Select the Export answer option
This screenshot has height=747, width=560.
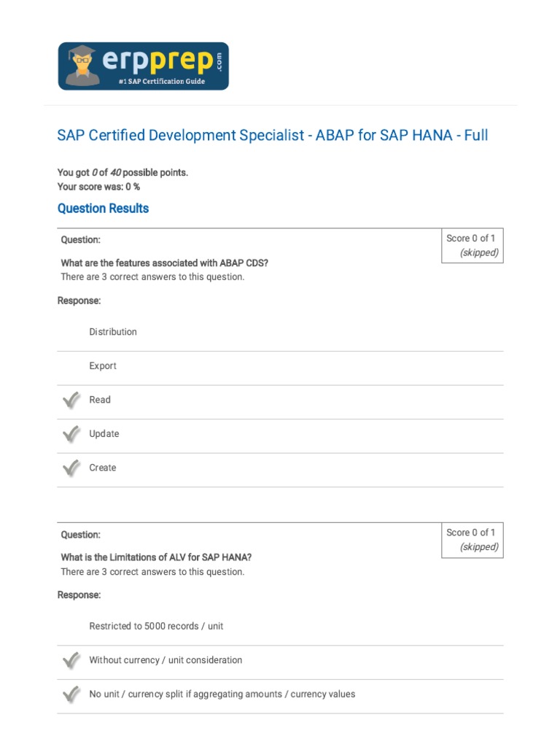point(103,366)
